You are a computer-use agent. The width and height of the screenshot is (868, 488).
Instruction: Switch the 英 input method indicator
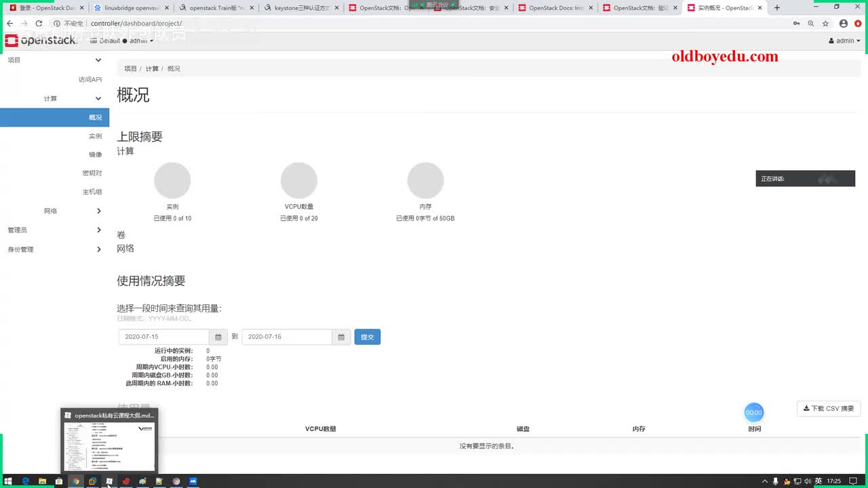click(x=818, y=481)
